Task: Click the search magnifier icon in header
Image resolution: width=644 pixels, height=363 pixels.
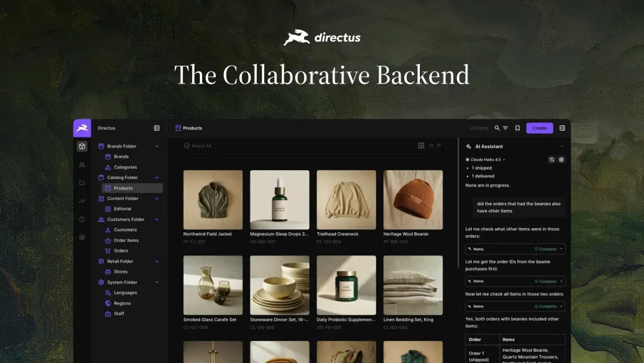Action: click(x=497, y=128)
